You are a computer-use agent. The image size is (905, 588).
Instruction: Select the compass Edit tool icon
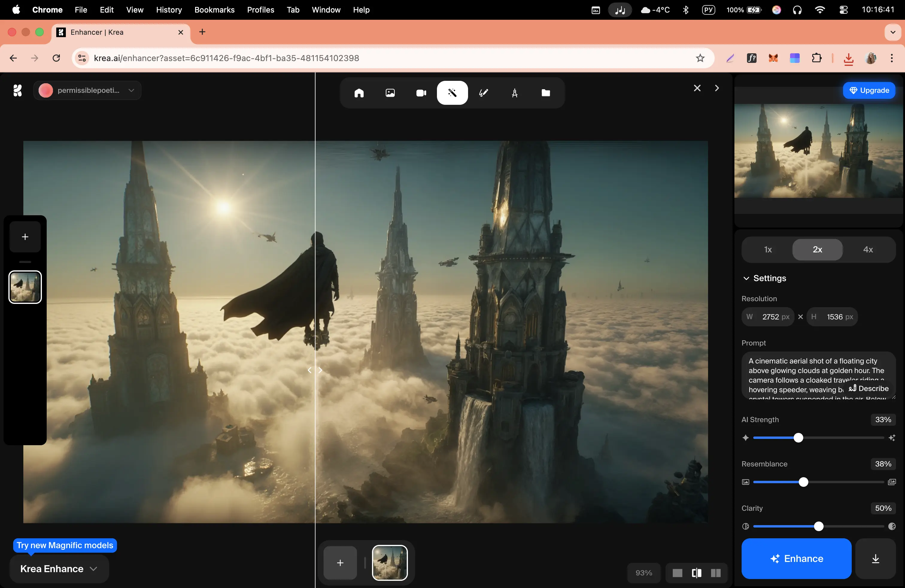[x=514, y=93]
